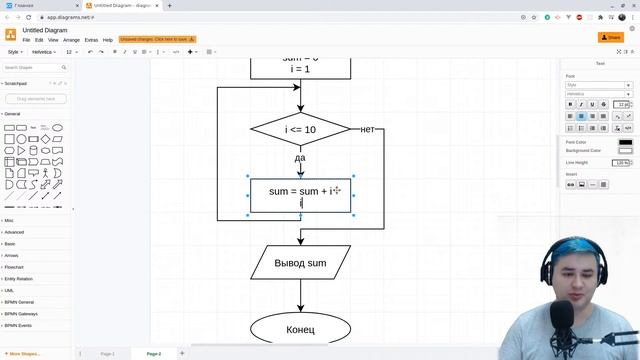Click the fullscreen icon above the format panel
Image resolution: width=640 pixels, height=360 pixels.
click(619, 52)
